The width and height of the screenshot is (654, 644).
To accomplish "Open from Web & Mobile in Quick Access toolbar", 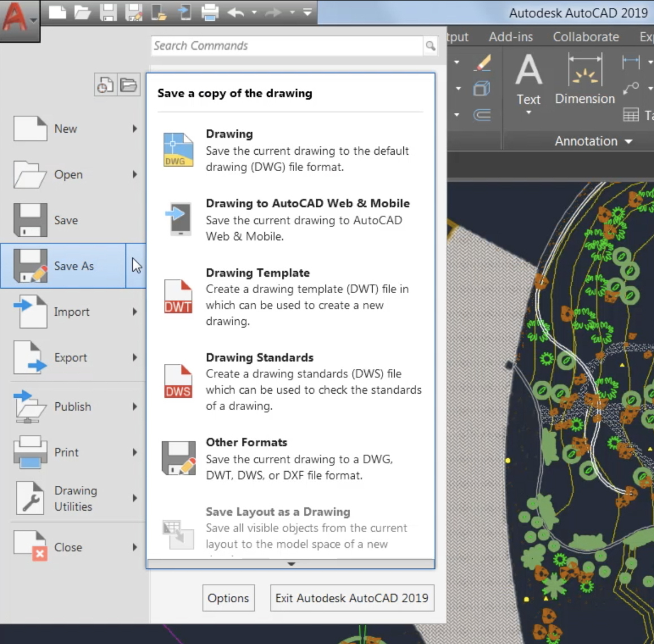I will 159,12.
